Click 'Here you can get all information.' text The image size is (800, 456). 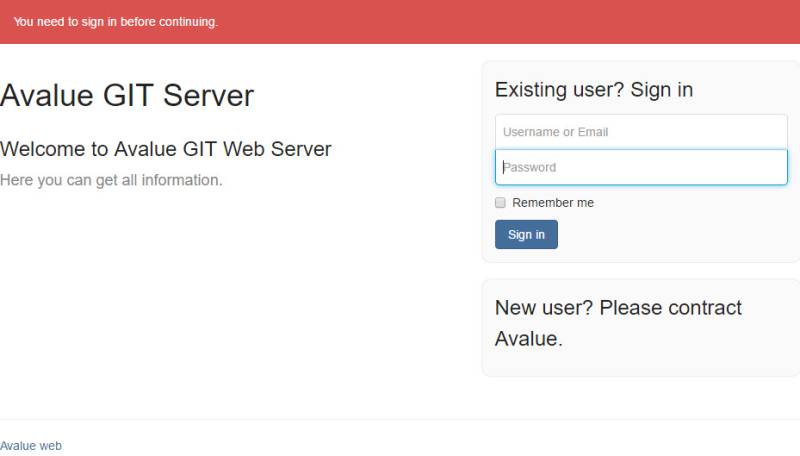[111, 180]
